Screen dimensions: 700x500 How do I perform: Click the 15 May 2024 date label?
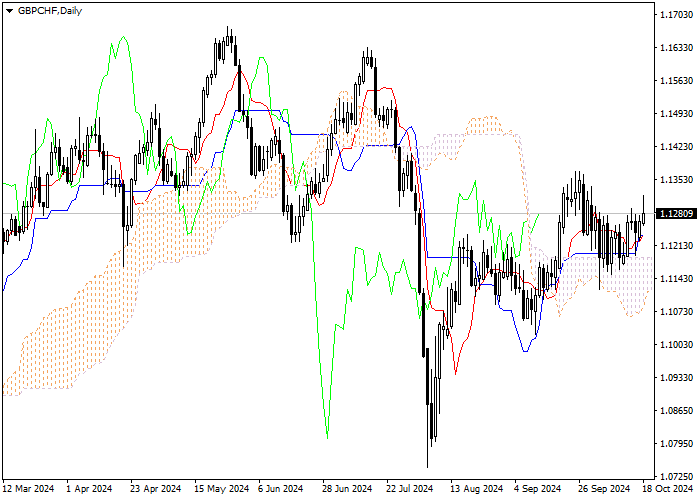(221, 489)
